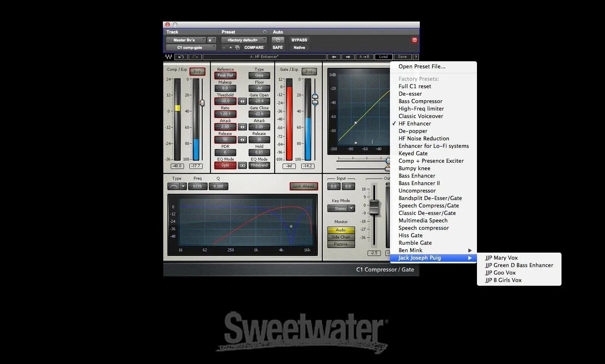Click the plus next preset button
The image size is (605, 364).
point(230,47)
